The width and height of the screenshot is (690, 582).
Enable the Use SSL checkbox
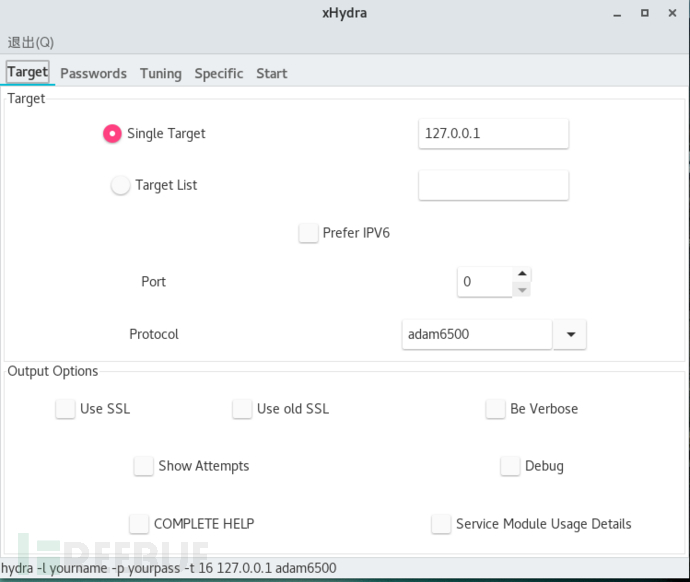(65, 409)
